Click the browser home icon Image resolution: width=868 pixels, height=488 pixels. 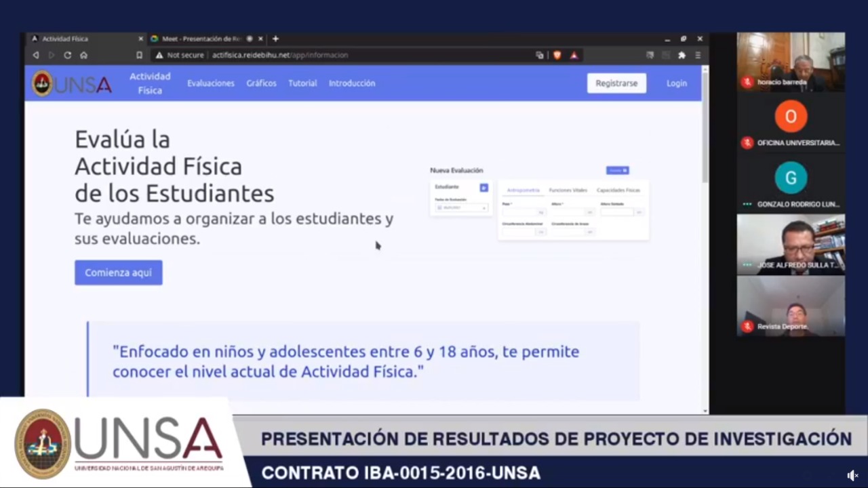[x=84, y=56]
